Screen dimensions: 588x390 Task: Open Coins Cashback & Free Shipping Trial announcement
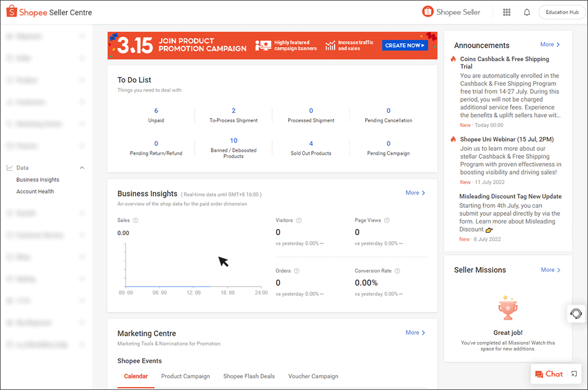coord(505,62)
